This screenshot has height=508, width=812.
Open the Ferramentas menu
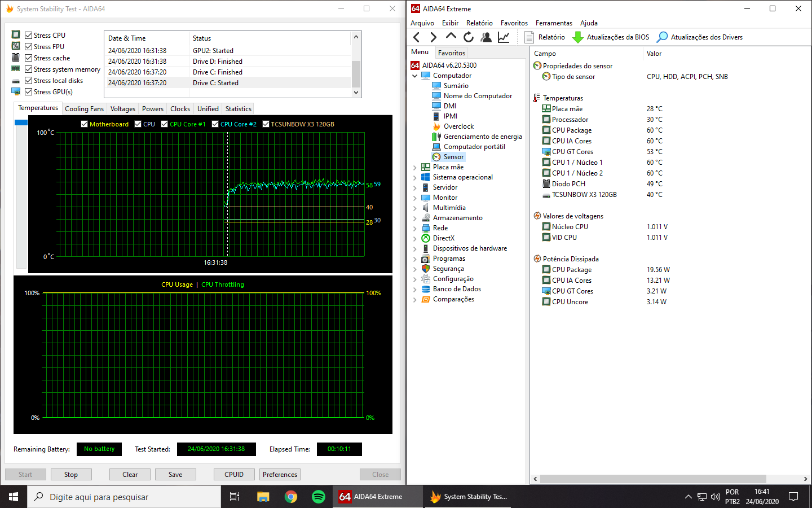pyautogui.click(x=554, y=23)
